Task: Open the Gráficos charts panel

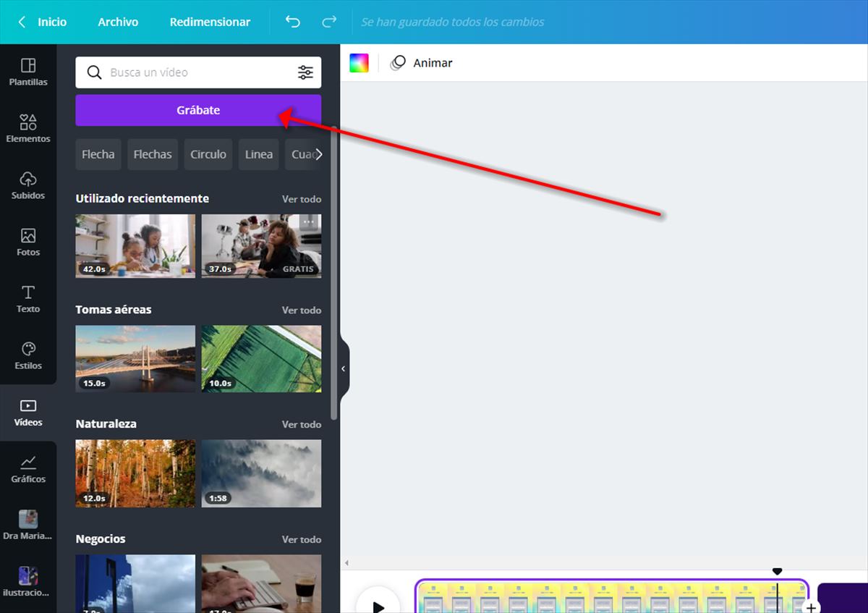Action: [x=28, y=469]
